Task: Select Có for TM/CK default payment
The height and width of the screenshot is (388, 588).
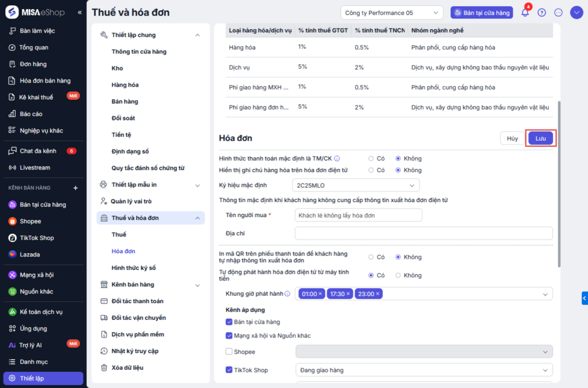Action: point(372,158)
